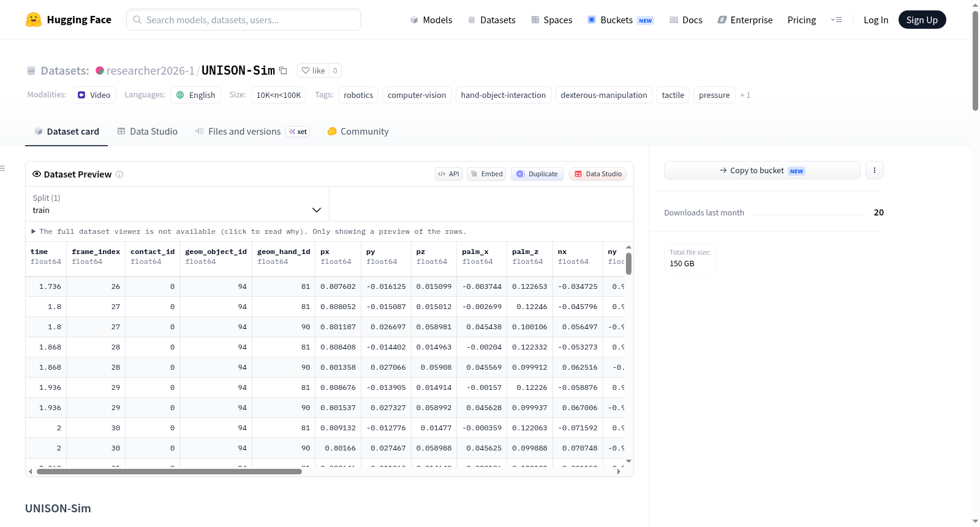Show the additional hidden tag (+ 1)
This screenshot has height=527, width=980.
[745, 95]
